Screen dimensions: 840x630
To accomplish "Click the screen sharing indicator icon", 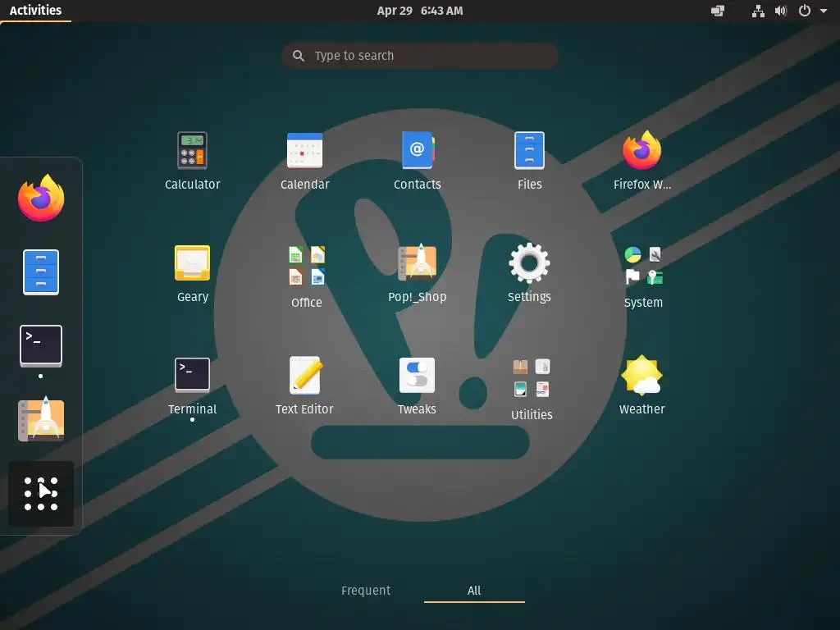I will pyautogui.click(x=717, y=11).
